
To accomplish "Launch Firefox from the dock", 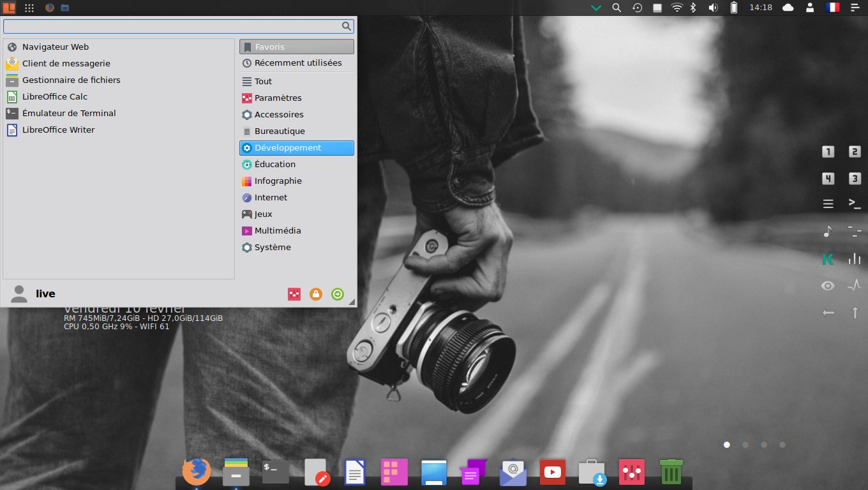I will (196, 472).
